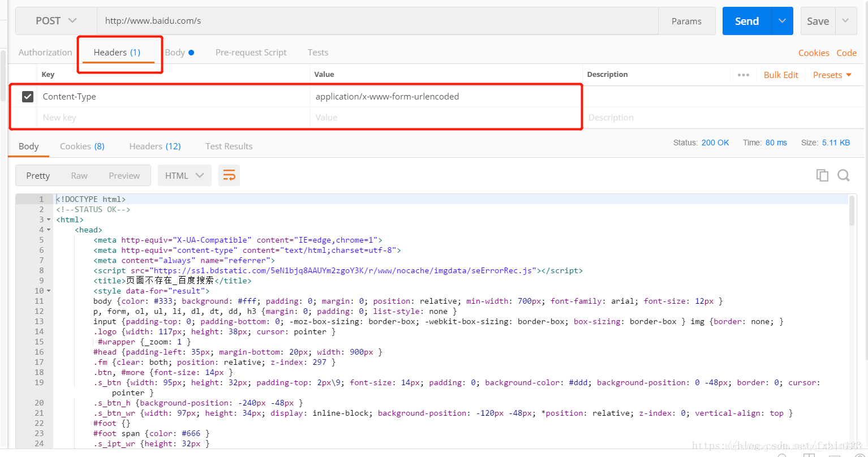Select the Pretty view mode

coord(38,175)
